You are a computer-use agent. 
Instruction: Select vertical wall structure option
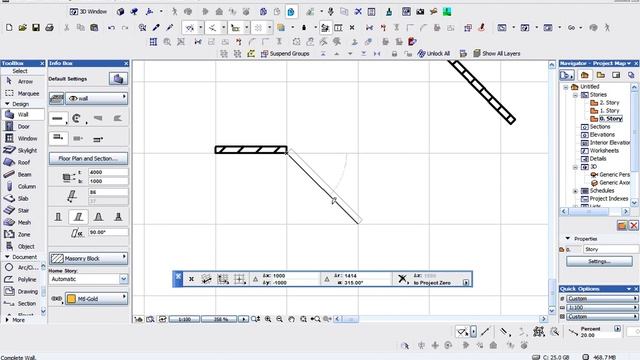click(x=58, y=217)
